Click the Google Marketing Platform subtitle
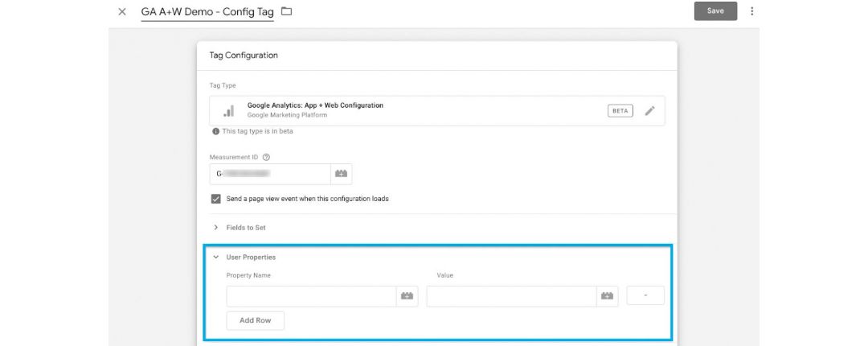868x346 pixels. (287, 115)
